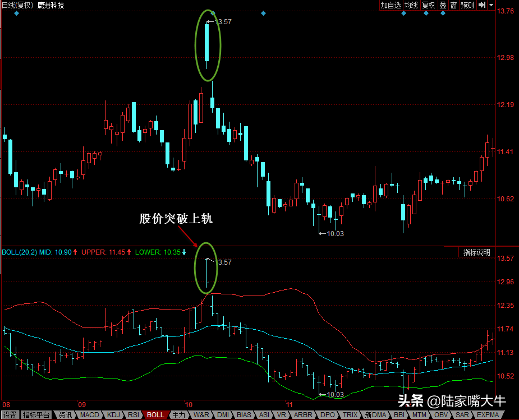The image size is (519, 420).
Task: Open the 指标平台 indicator platform
Action: click(x=36, y=415)
